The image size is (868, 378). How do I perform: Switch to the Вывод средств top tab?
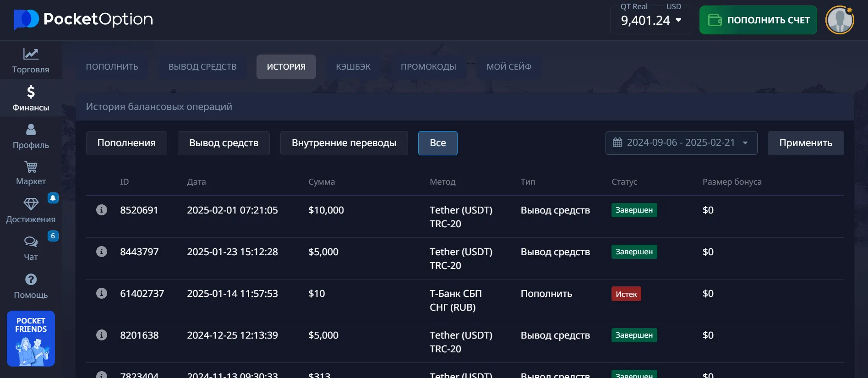coord(202,67)
